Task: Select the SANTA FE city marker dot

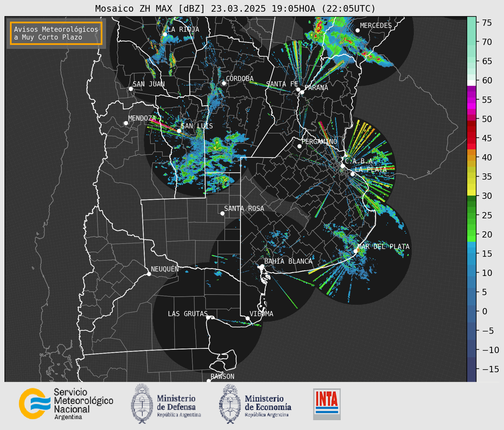Action: [x=298, y=89]
